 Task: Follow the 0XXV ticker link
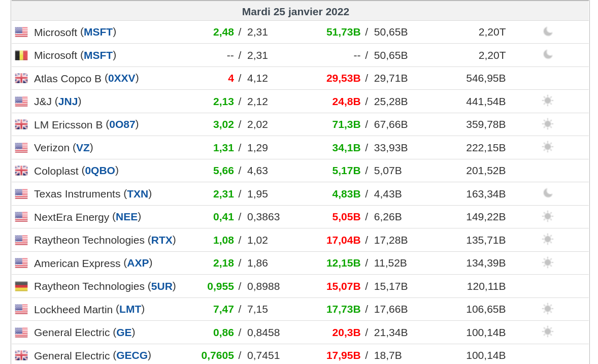[x=122, y=78]
